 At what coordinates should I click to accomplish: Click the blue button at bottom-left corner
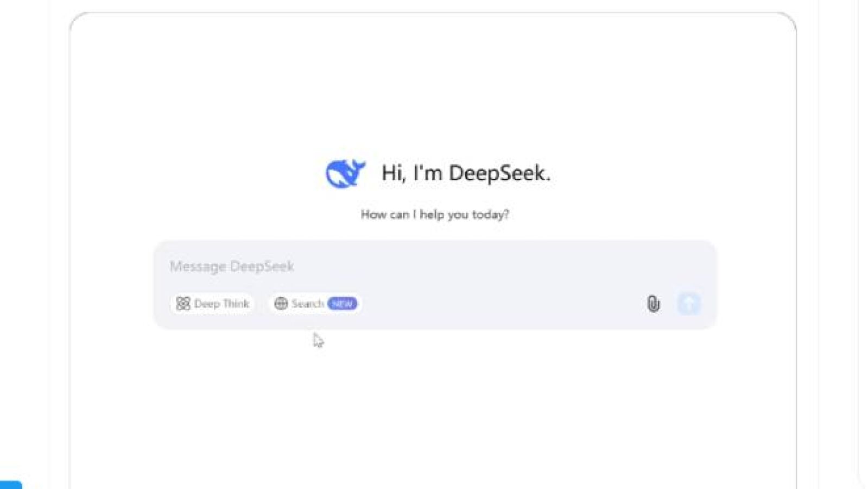[x=10, y=485]
